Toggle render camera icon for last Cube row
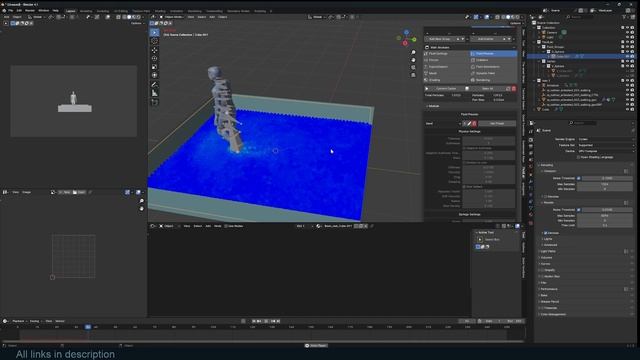640x360 pixels. 632,109
